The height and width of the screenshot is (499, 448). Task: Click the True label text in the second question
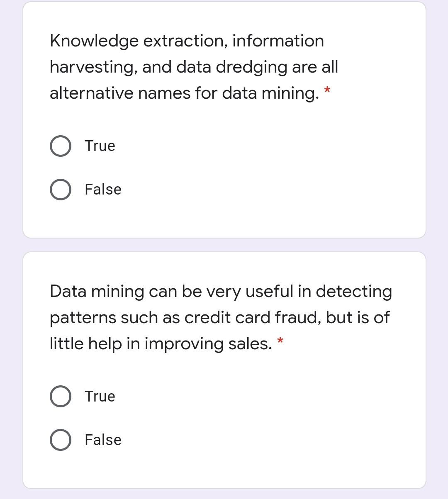pyautogui.click(x=100, y=396)
